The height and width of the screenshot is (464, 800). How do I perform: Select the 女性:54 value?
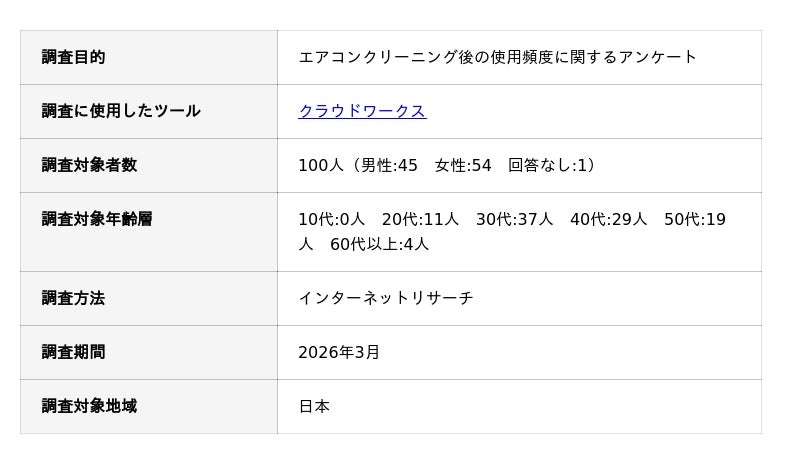click(463, 165)
